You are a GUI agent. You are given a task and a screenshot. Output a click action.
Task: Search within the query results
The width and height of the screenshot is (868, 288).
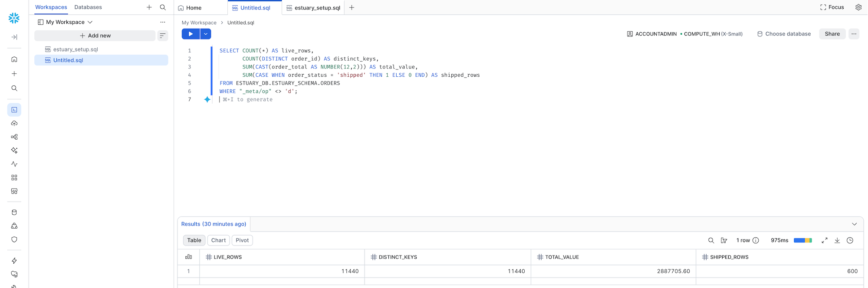point(711,240)
